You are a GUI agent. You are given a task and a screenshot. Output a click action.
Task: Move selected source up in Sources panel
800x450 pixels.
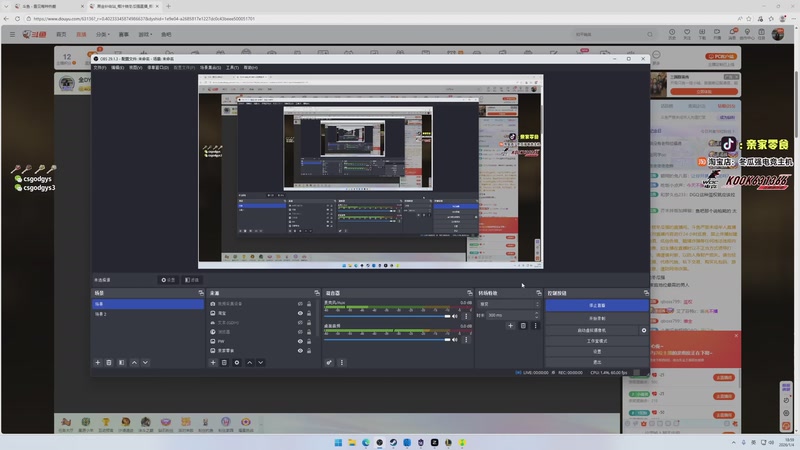(249, 362)
